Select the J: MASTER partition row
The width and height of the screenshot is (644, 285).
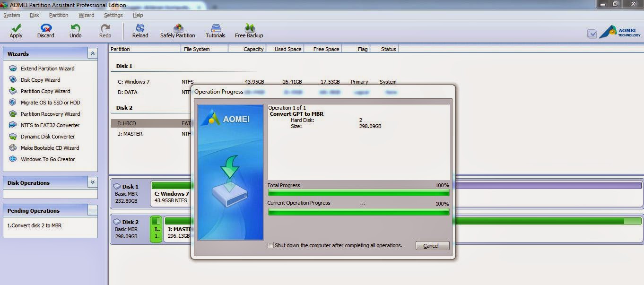tap(151, 134)
